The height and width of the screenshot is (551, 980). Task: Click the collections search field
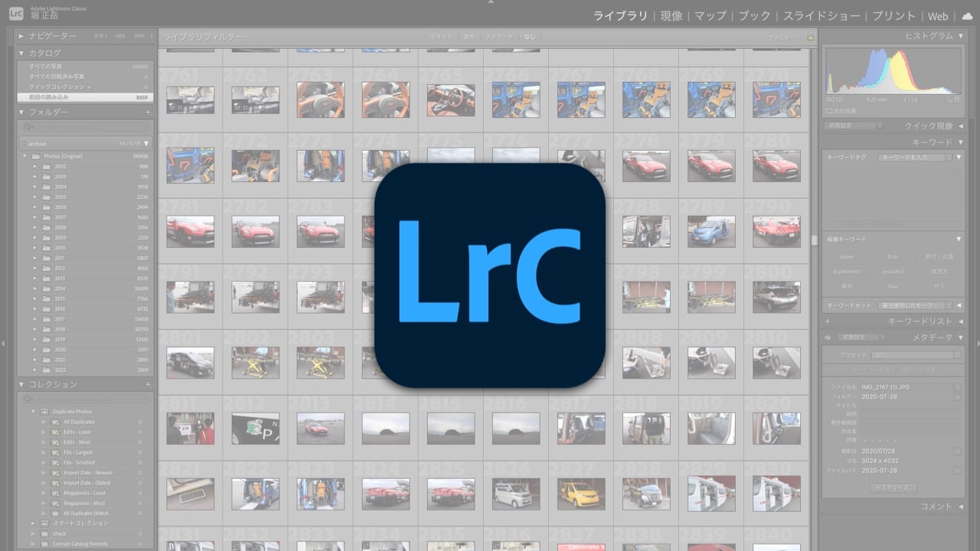tap(86, 399)
